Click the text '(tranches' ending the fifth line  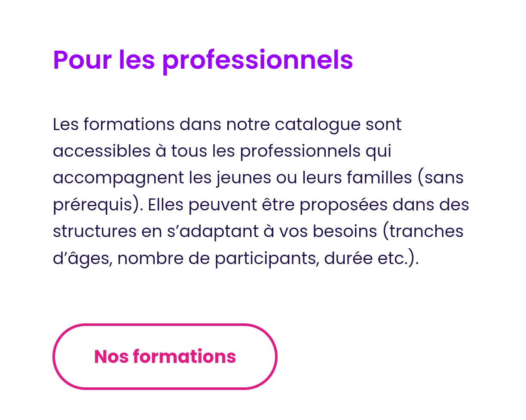click(x=423, y=231)
